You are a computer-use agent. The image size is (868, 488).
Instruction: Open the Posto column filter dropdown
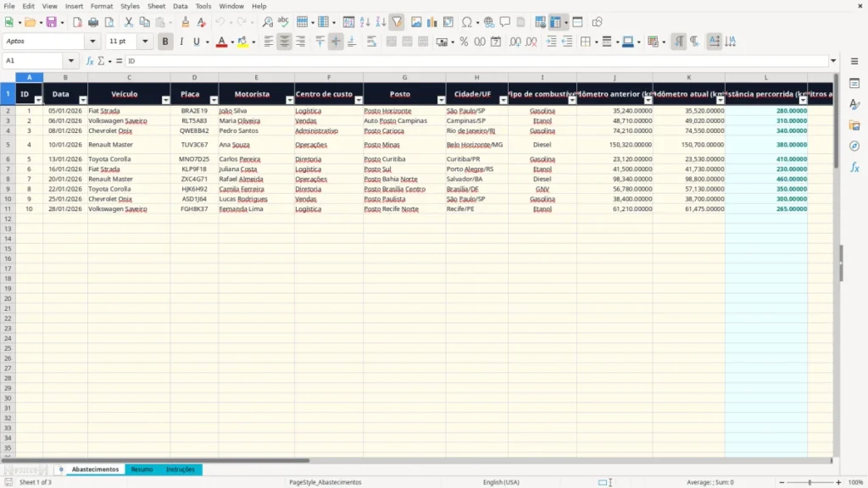click(x=441, y=100)
